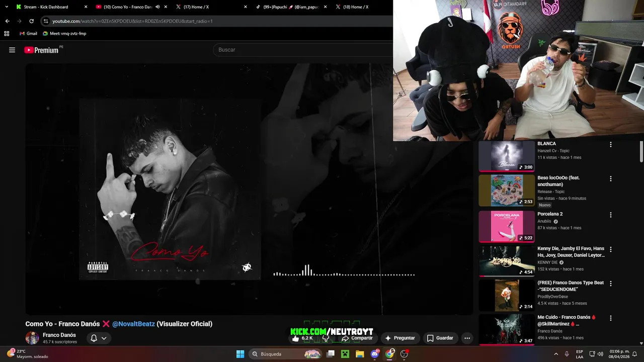
Task: Open the Meet vmq-zvtz-fmp bookmark
Action: [64, 34]
